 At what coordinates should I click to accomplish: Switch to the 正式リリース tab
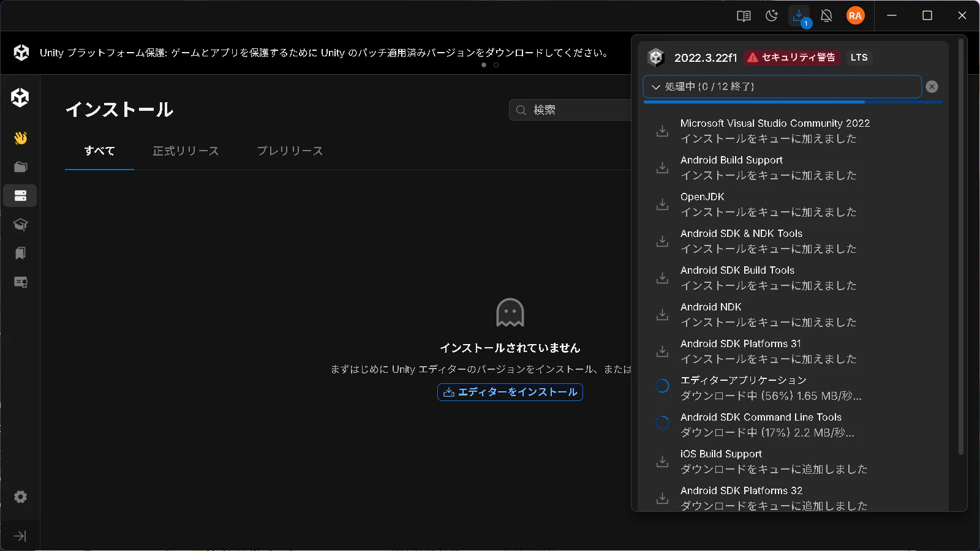(x=186, y=151)
